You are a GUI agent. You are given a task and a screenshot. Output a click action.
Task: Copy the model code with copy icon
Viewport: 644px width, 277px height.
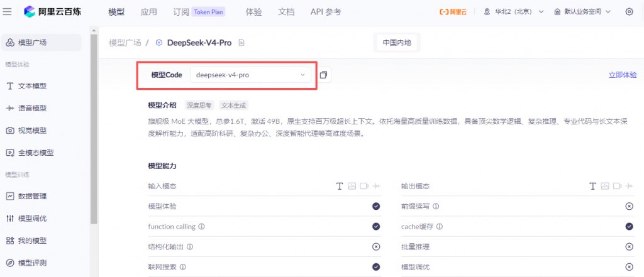323,75
